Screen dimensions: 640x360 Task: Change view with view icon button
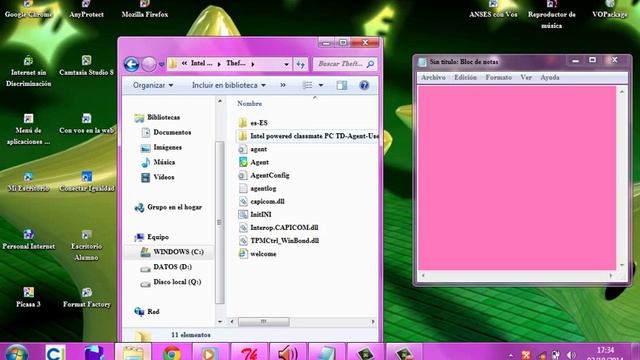coord(307,85)
